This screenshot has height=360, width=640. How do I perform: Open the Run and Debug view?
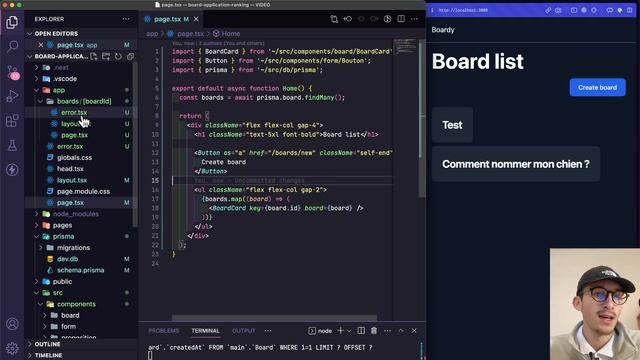pyautogui.click(x=12, y=96)
